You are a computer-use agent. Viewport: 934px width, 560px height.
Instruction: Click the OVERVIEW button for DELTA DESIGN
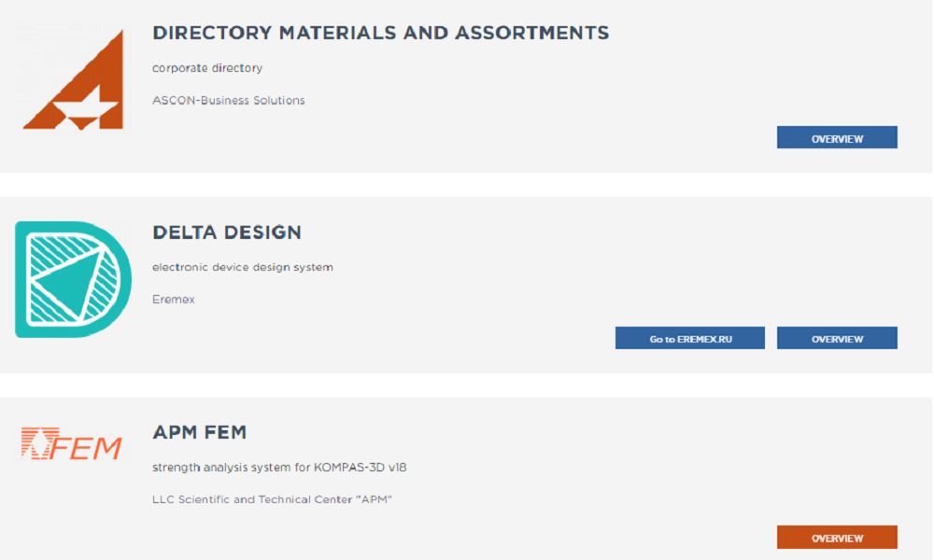836,337
